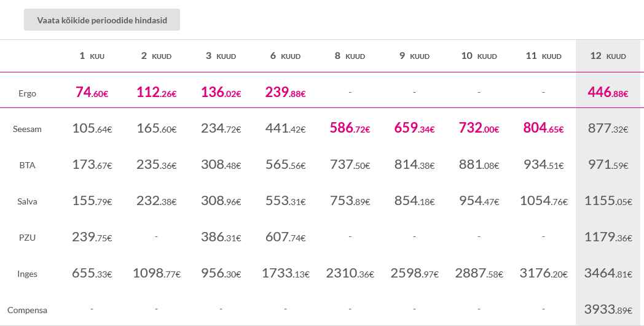Select the 1 kuu column header
This screenshot has width=644, height=326.
tap(92, 56)
